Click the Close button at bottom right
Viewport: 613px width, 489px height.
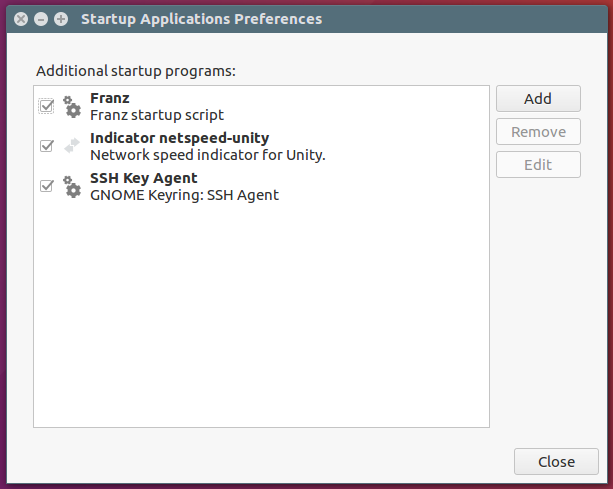[556, 462]
